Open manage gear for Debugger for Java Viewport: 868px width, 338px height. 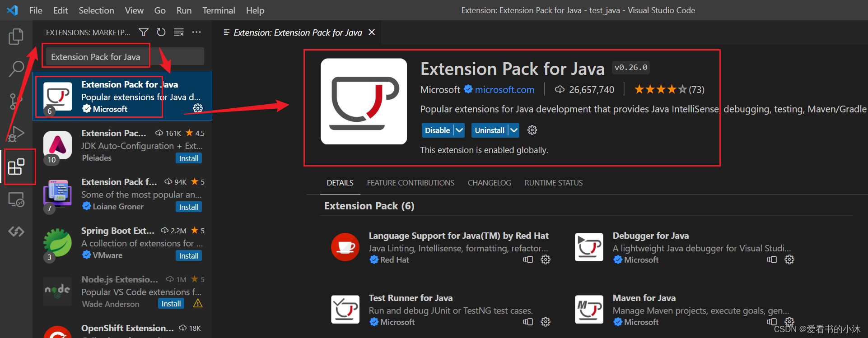(x=789, y=259)
